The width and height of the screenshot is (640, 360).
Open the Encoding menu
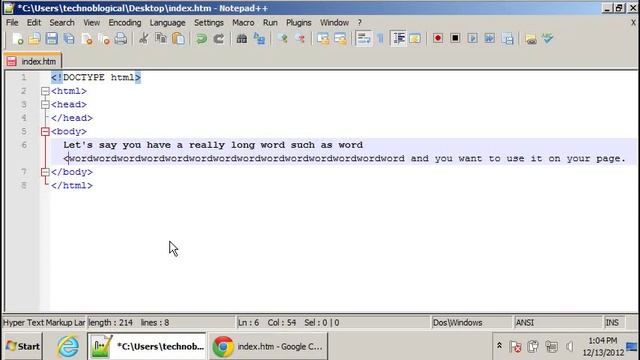125,22
